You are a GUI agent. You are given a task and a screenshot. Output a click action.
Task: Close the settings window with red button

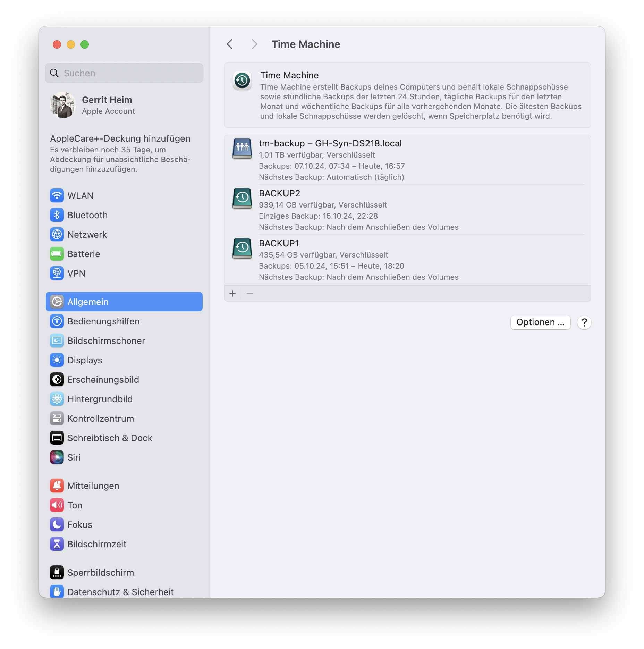click(x=57, y=44)
